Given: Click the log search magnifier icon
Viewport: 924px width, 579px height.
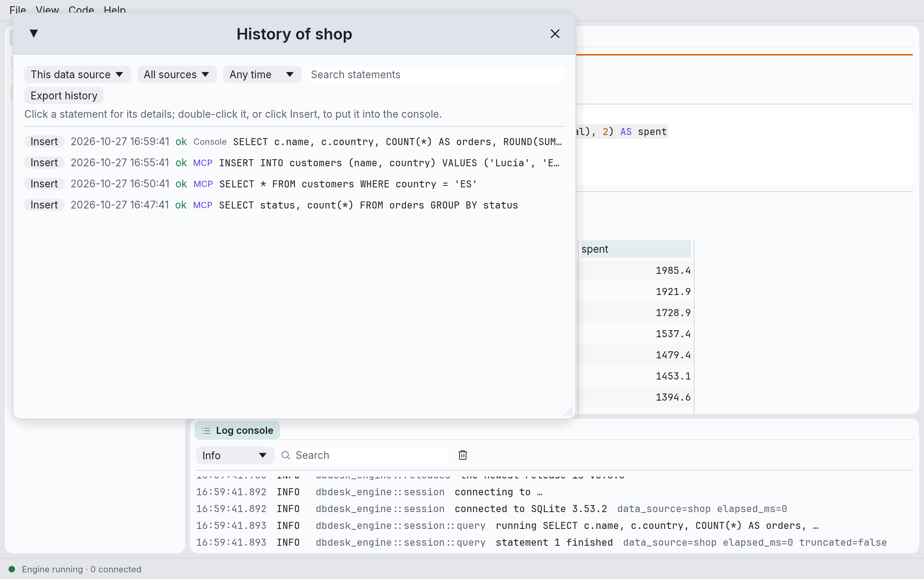Looking at the screenshot, I should tap(286, 455).
